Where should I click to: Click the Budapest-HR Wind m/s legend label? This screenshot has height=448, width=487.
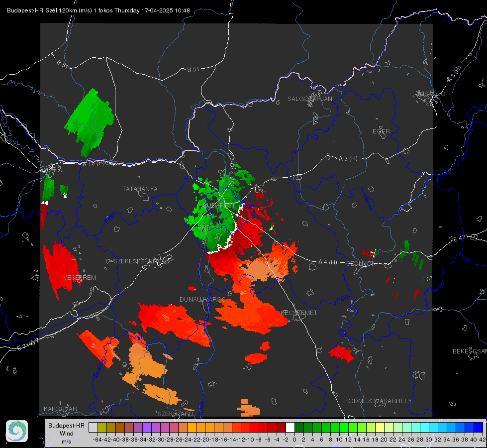coord(66,434)
